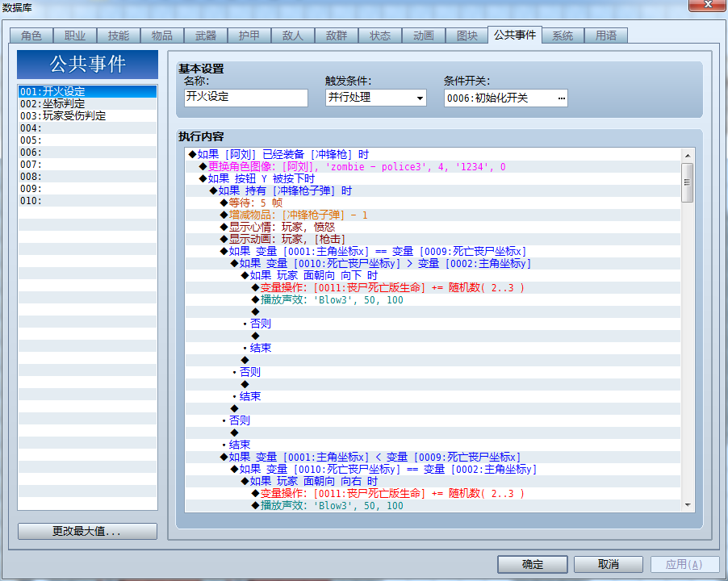This screenshot has width=728, height=581.
Task: Select the 等待: 5 帧 command
Action: coord(433,203)
